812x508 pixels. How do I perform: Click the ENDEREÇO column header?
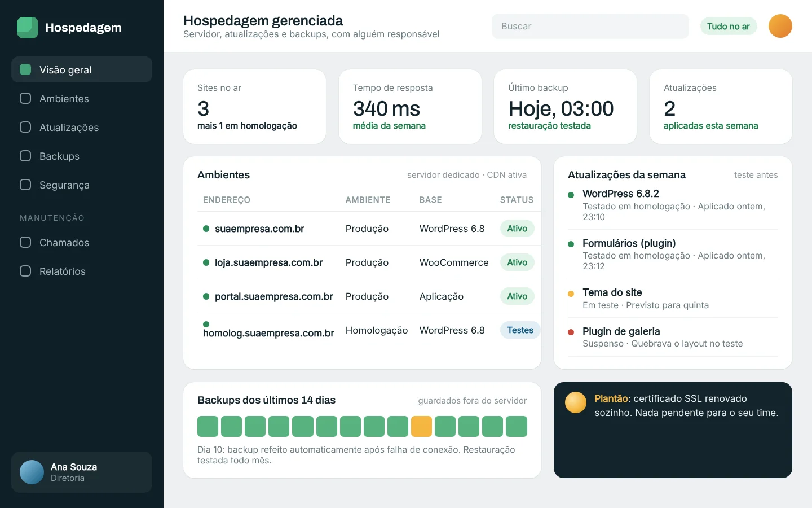[227, 200]
